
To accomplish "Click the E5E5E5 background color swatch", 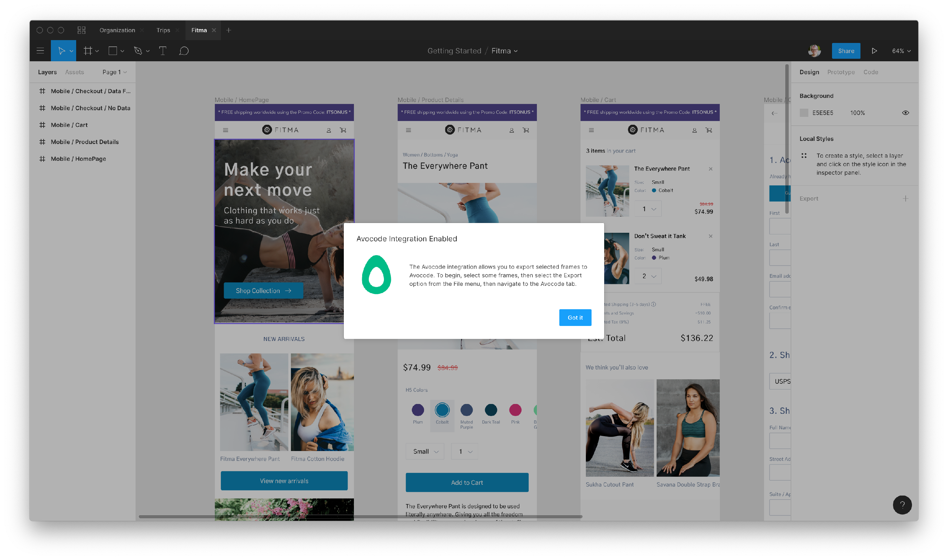I will (x=804, y=113).
